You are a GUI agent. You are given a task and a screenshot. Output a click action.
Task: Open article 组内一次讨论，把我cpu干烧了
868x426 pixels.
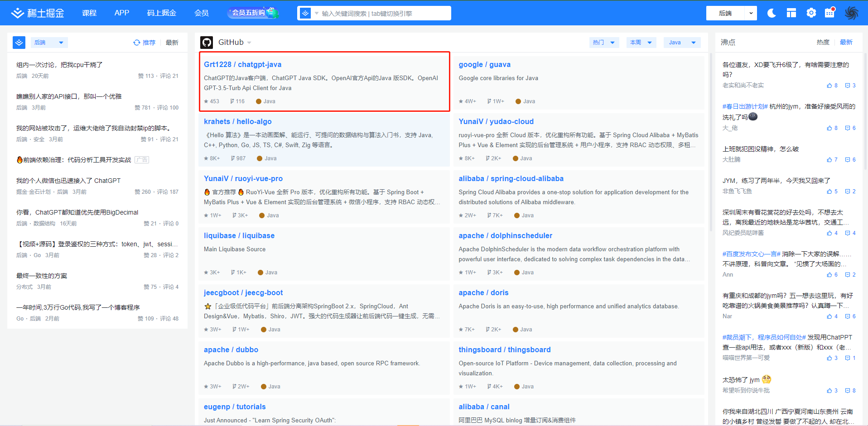pos(59,65)
